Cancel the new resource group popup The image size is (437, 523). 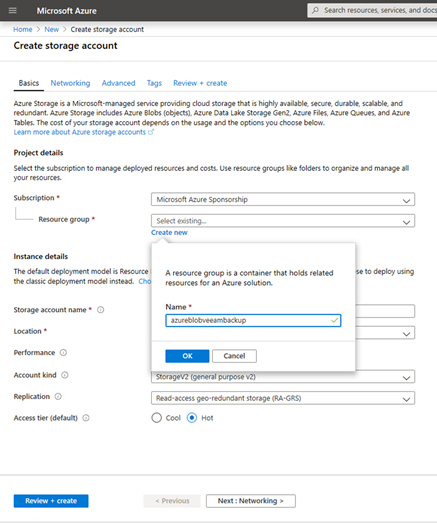(x=235, y=356)
